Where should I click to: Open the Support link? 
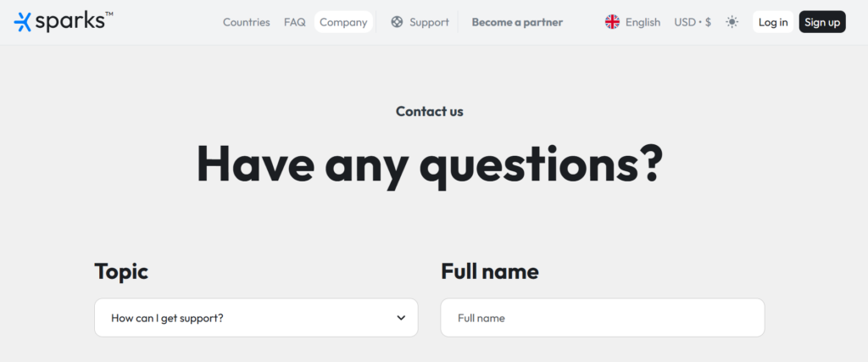[428, 22]
